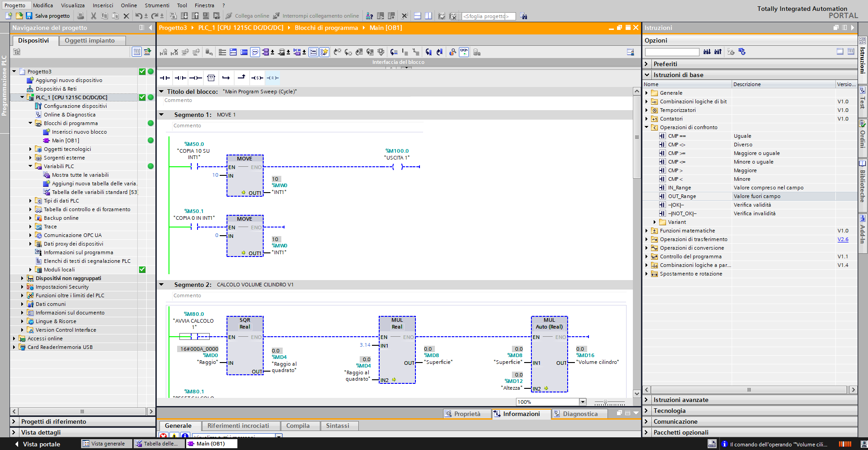Click the monitoring on/off glasses icon
The width and height of the screenshot is (868, 450).
click(x=463, y=52)
